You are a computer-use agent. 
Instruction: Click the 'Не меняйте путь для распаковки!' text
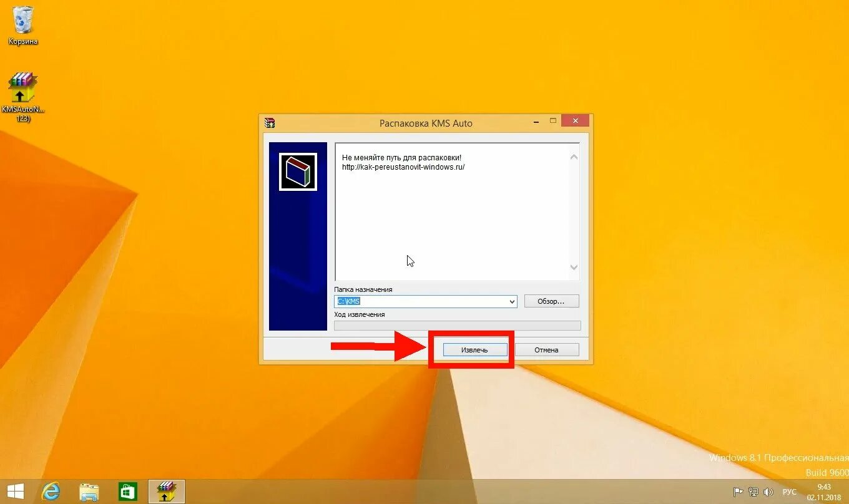401,157
